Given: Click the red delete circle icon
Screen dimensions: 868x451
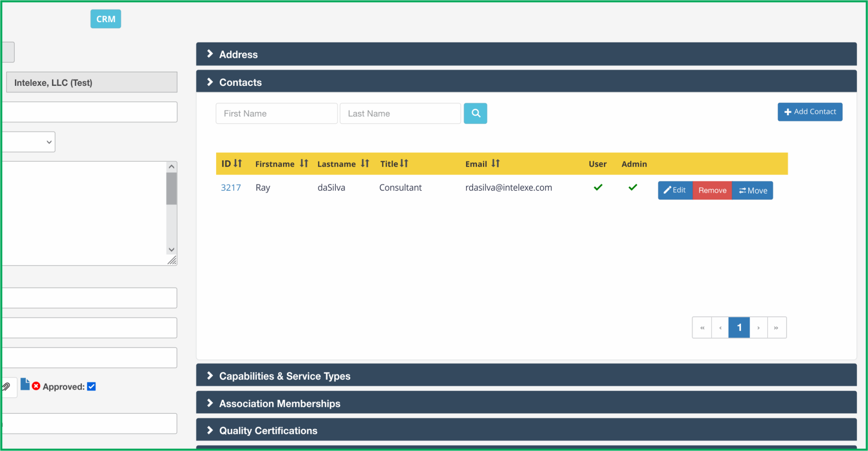Looking at the screenshot, I should [36, 386].
